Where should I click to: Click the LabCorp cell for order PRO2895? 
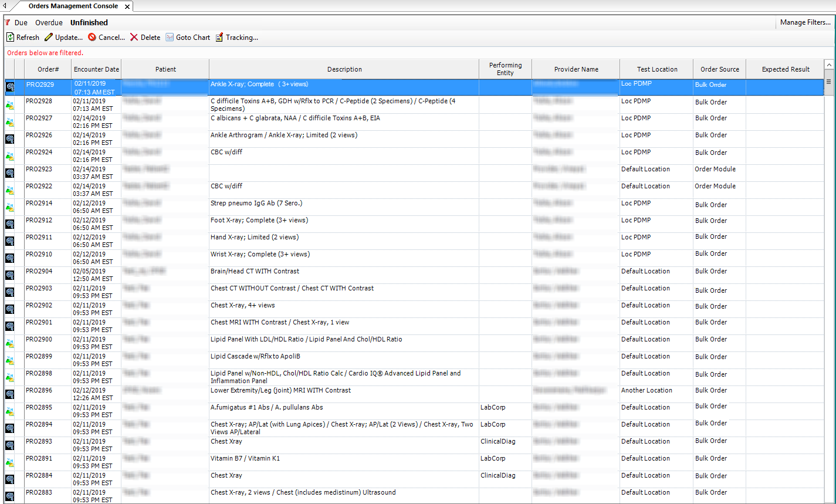(x=493, y=408)
